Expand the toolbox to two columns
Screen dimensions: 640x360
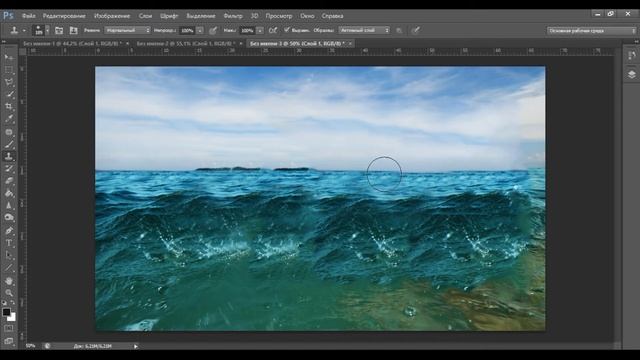click(x=4, y=41)
